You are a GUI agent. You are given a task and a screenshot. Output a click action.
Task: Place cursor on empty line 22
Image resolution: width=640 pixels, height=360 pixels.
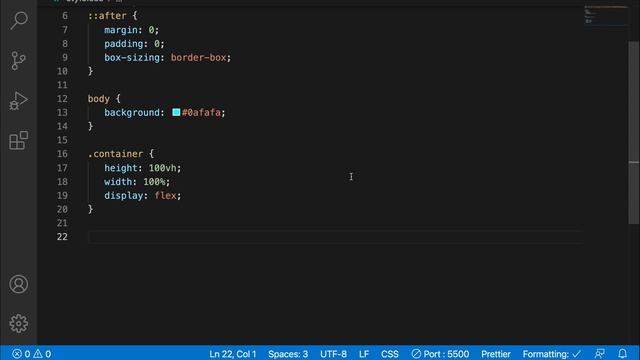click(x=335, y=237)
